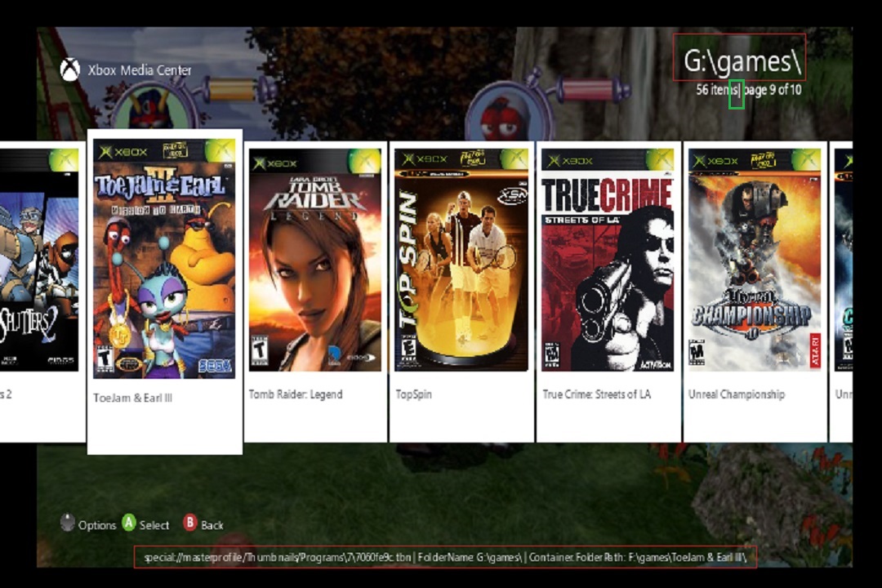
Task: Click the red B button icon
Action: (190, 523)
